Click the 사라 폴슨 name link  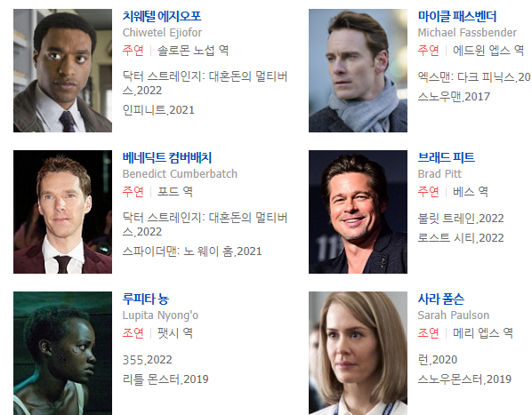point(440,299)
